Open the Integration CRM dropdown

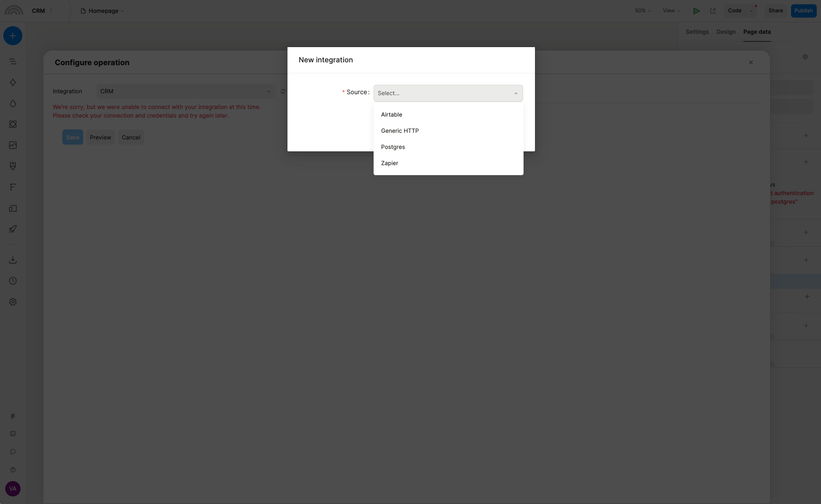click(x=186, y=91)
